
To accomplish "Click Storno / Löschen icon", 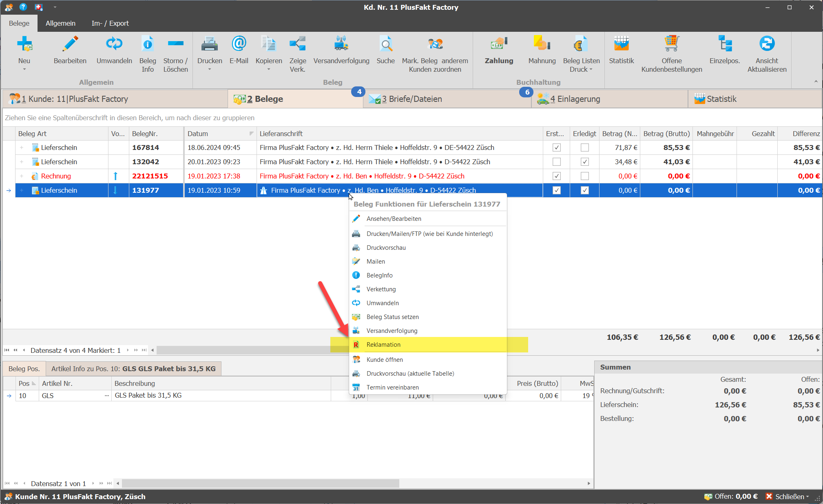I will 176,44.
